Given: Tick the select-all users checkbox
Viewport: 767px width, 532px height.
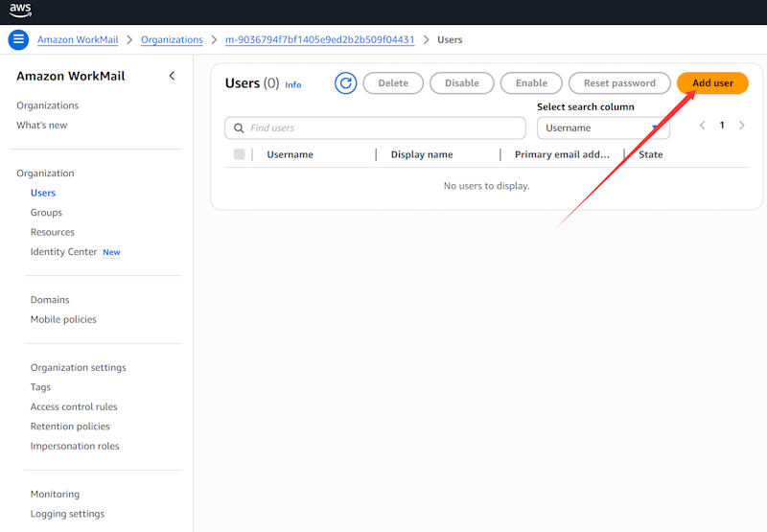Looking at the screenshot, I should 240,154.
